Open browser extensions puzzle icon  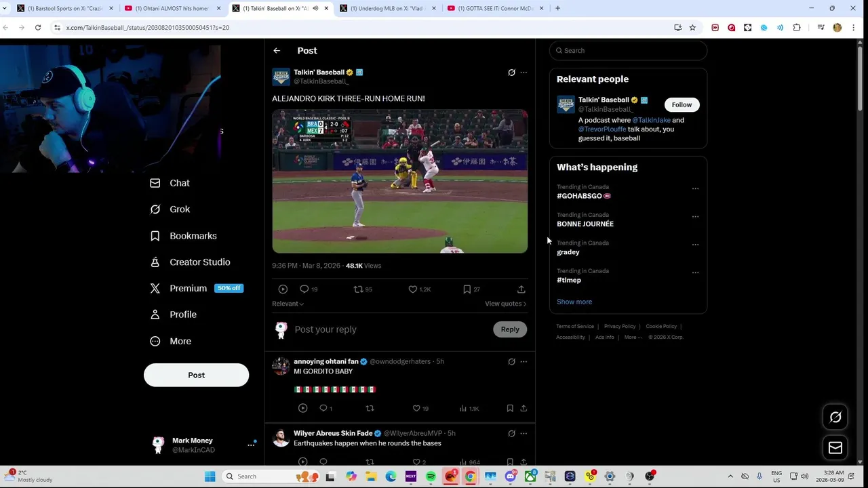click(x=797, y=28)
